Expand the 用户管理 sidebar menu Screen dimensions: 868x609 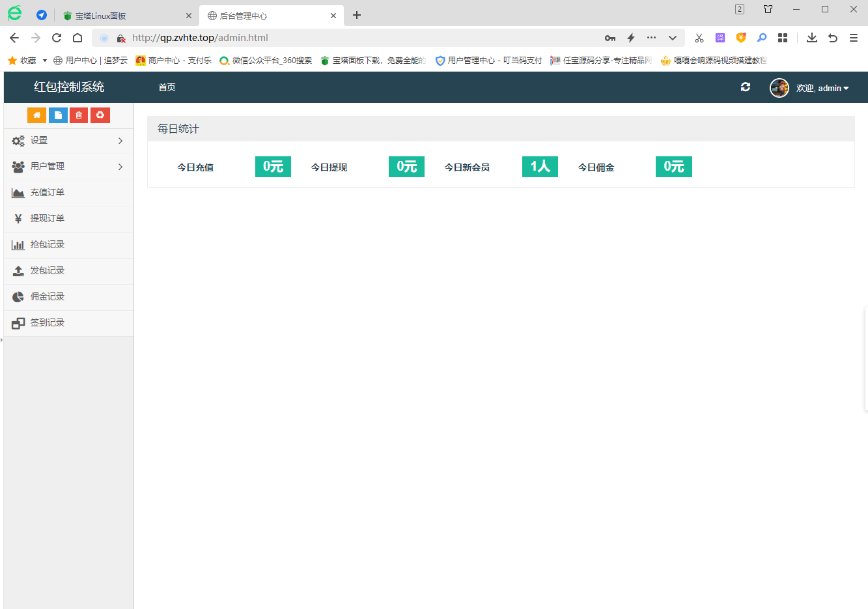point(68,167)
